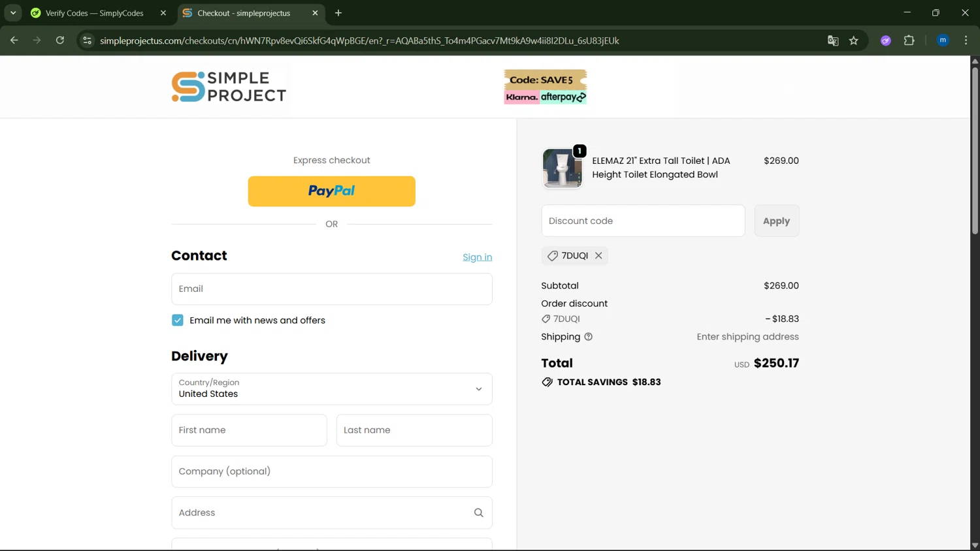Click the $250.17 total amount
This screenshot has height=551, width=980.
(776, 363)
